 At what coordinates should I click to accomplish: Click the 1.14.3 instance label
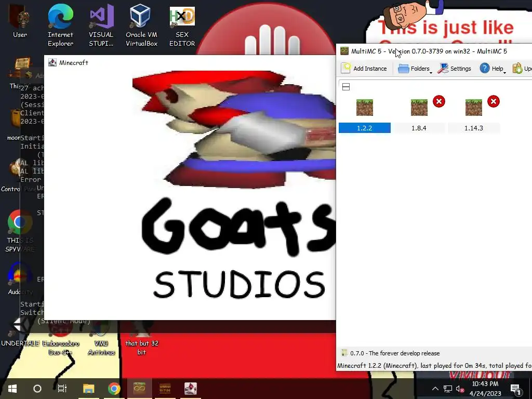pyautogui.click(x=474, y=128)
